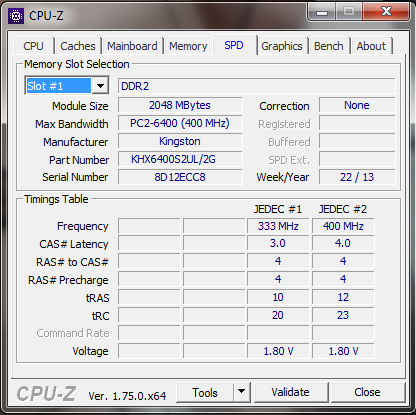The width and height of the screenshot is (416, 415).
Task: Expand the Tools button dropdown arrow
Action: 242,392
